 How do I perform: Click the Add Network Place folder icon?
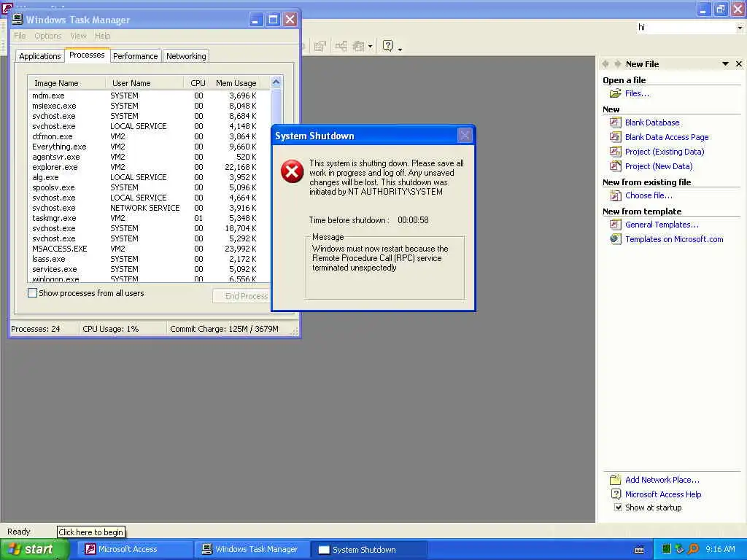click(x=616, y=480)
